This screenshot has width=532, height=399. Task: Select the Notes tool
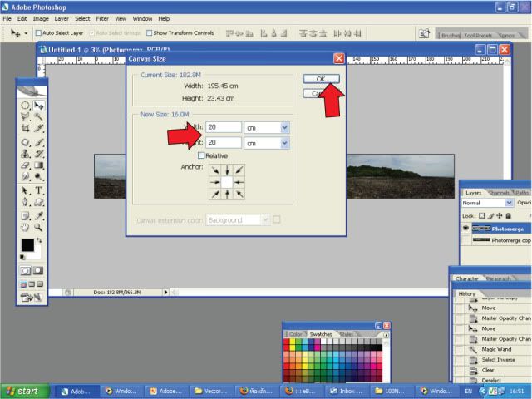pyautogui.click(x=25, y=216)
